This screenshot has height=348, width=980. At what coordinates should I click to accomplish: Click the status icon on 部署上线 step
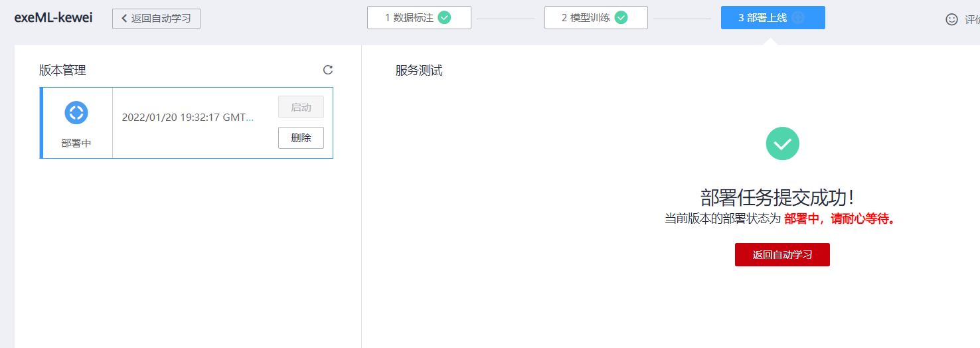point(798,18)
